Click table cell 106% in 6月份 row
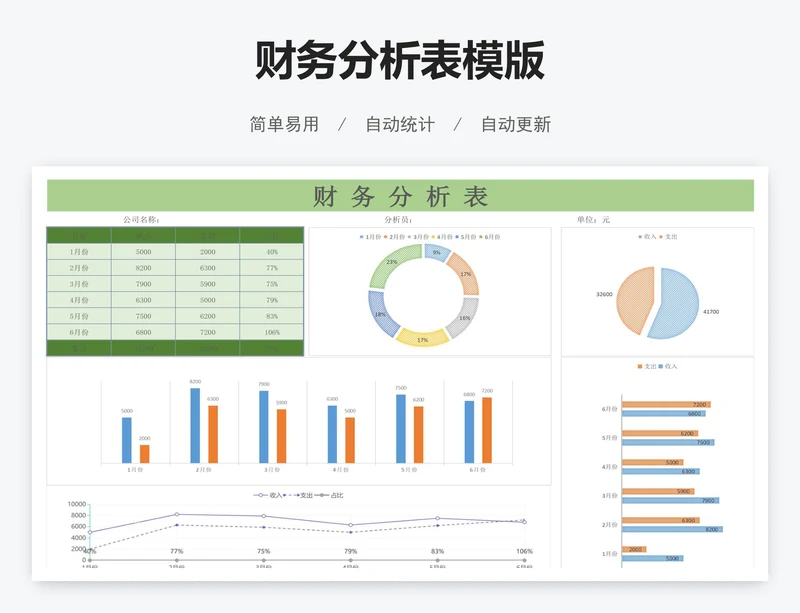The width and height of the screenshot is (800, 613). point(272,332)
